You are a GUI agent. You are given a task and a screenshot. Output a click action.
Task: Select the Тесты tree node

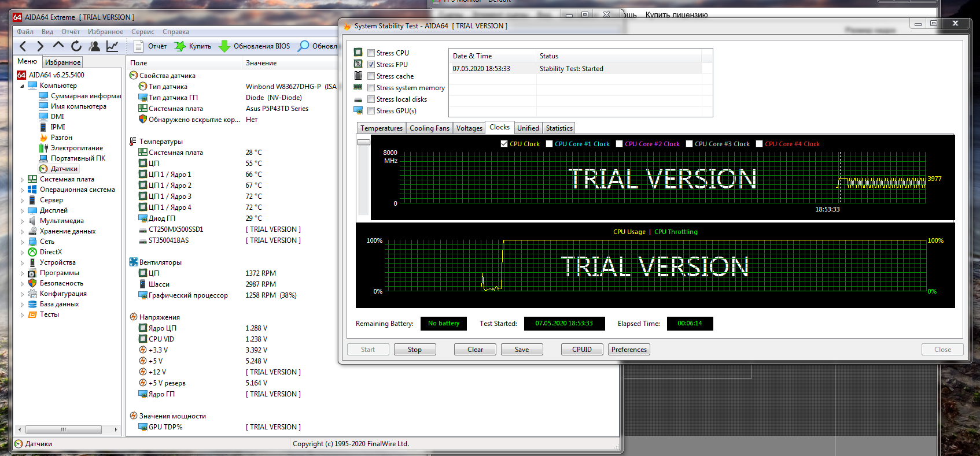[x=43, y=314]
